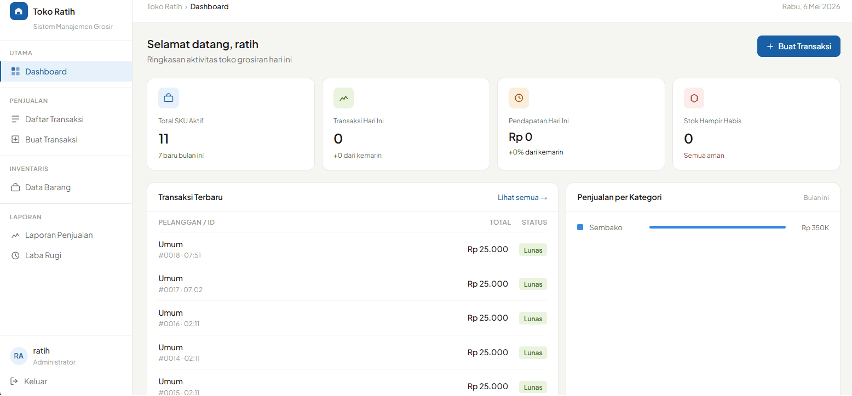Click the Bulan ini label

click(816, 198)
